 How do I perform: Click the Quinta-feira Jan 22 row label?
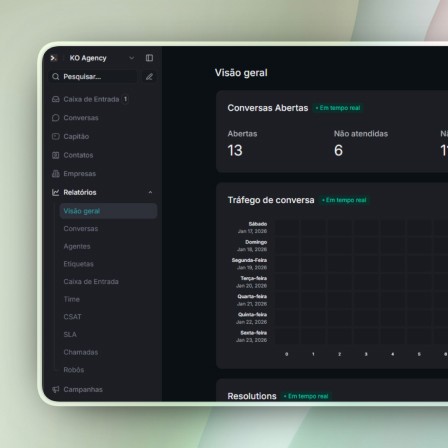252,318
